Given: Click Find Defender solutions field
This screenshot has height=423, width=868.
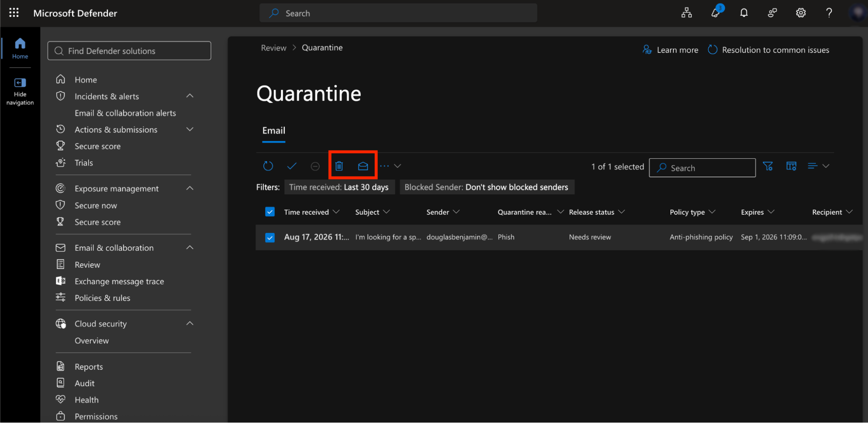Looking at the screenshot, I should (x=129, y=51).
